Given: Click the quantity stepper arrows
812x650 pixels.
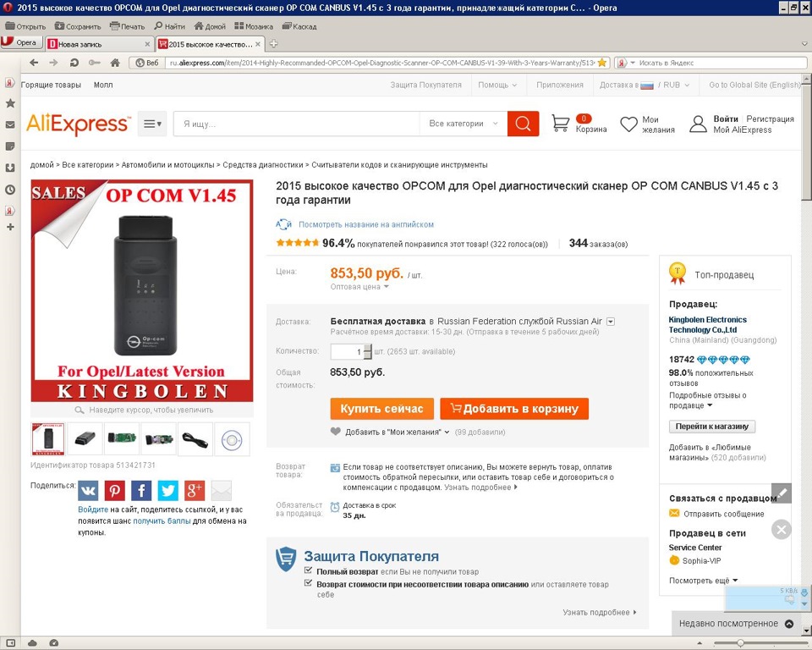Looking at the screenshot, I should point(368,351).
